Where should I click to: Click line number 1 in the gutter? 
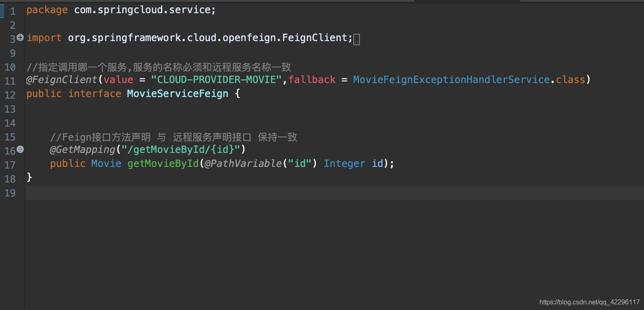tap(13, 12)
